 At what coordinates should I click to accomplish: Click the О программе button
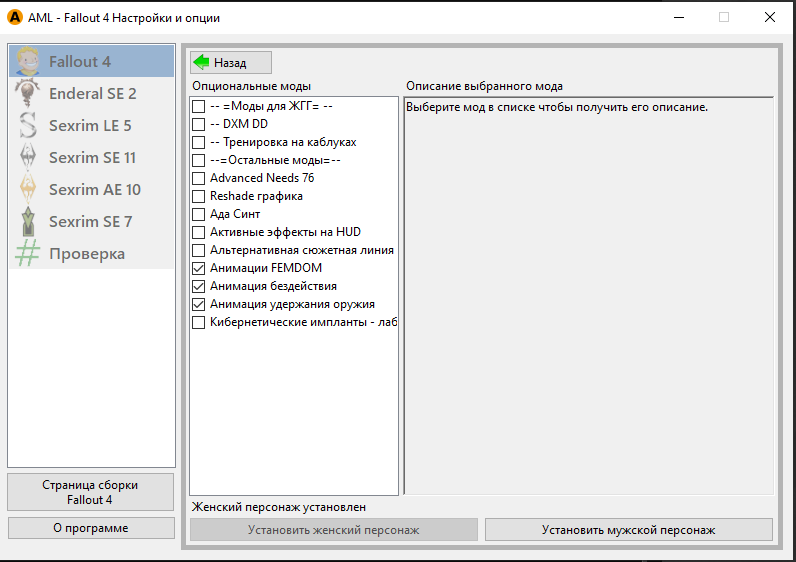(x=90, y=528)
